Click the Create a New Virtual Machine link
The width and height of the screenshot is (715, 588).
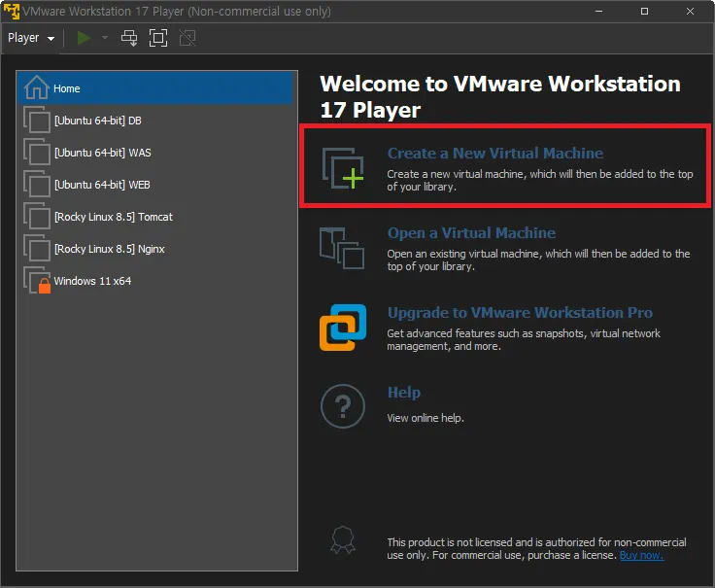[x=495, y=154]
